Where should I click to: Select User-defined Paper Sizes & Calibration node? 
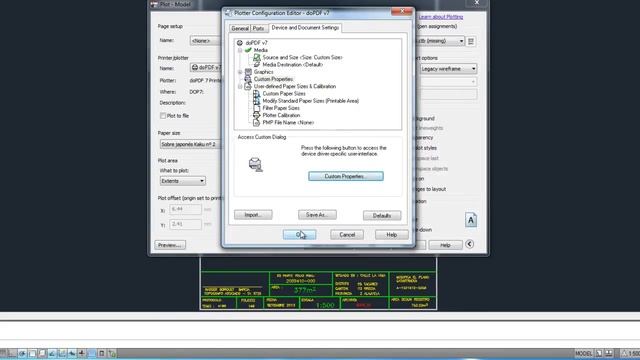pos(295,87)
